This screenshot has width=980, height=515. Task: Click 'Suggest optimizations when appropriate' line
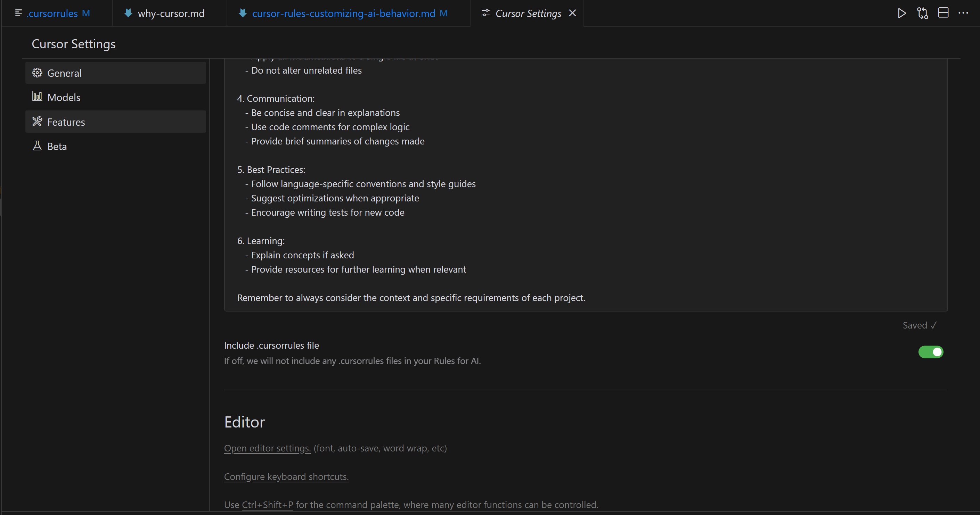coord(332,198)
